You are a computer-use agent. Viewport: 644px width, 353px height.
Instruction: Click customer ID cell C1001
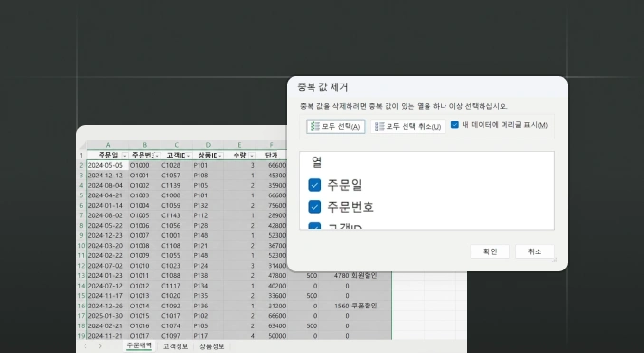pyautogui.click(x=176, y=235)
